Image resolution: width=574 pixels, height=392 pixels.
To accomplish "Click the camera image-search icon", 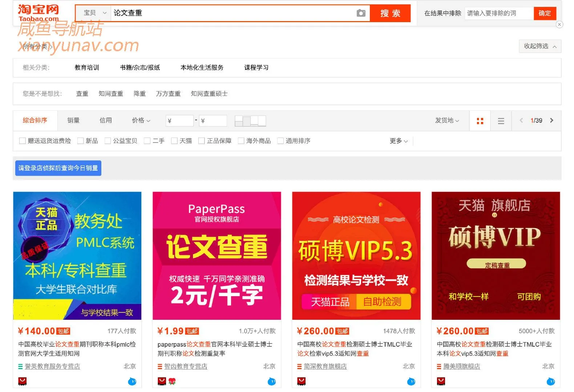I will [361, 13].
